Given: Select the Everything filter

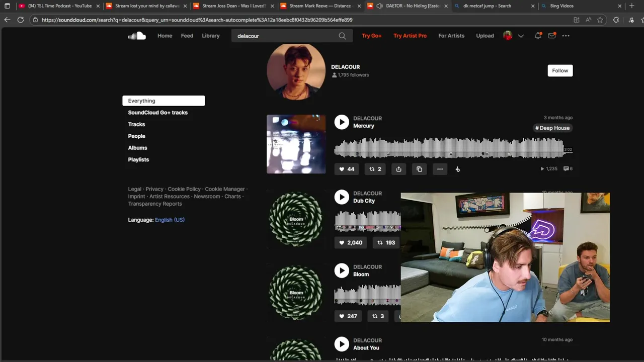Looking at the screenshot, I should [x=164, y=101].
